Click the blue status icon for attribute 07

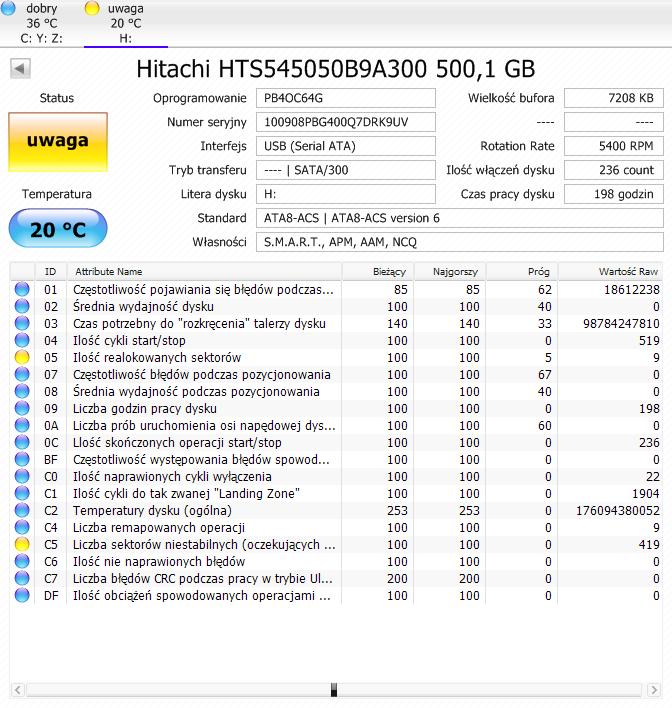(x=22, y=374)
